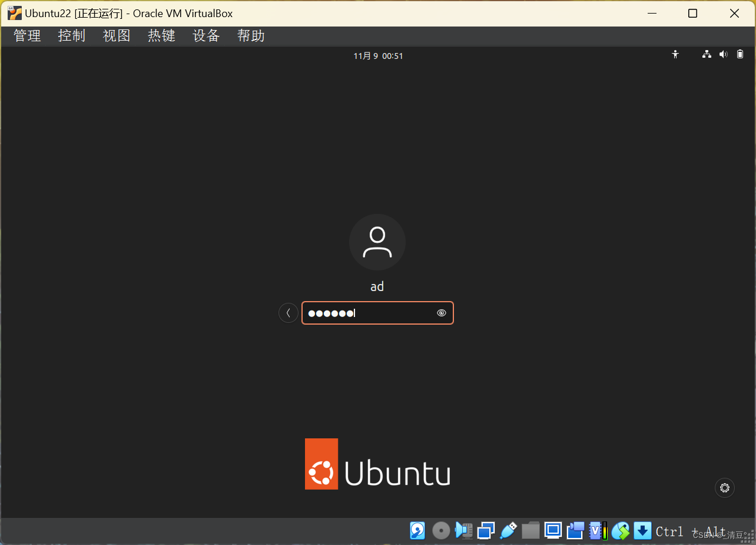Click the CPU virtualization V status icon
Image resolution: width=756 pixels, height=545 pixels.
coord(598,530)
